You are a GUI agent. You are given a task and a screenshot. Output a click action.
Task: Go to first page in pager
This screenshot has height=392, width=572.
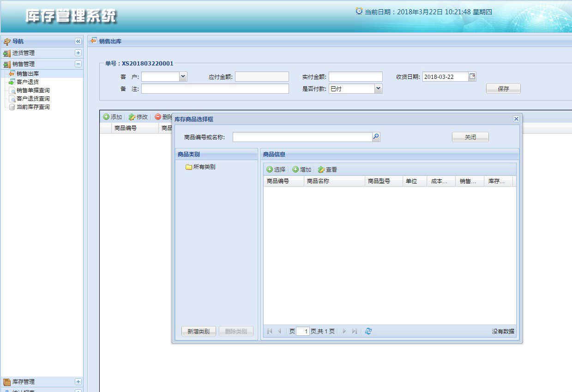270,331
